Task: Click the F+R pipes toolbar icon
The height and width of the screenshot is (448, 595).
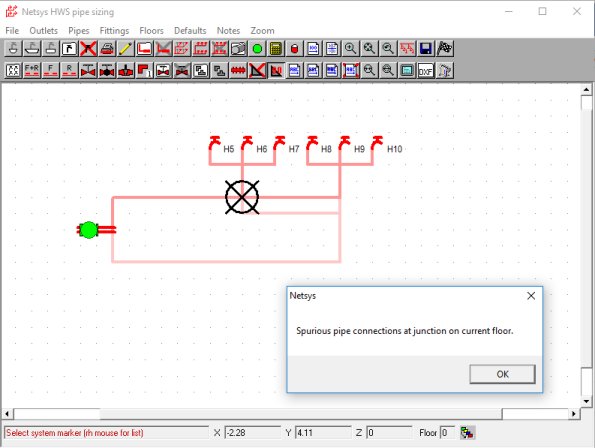Action: click(x=32, y=71)
